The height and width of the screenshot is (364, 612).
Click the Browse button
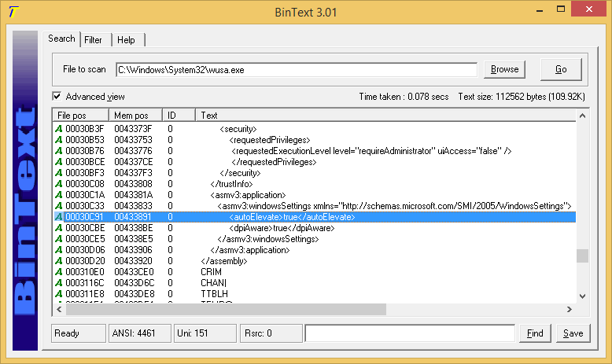point(504,69)
